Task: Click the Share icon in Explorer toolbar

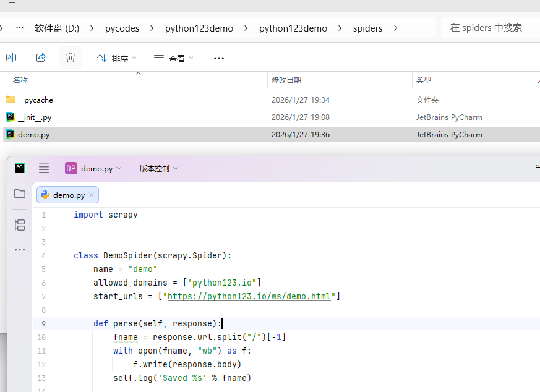Action: tap(41, 58)
